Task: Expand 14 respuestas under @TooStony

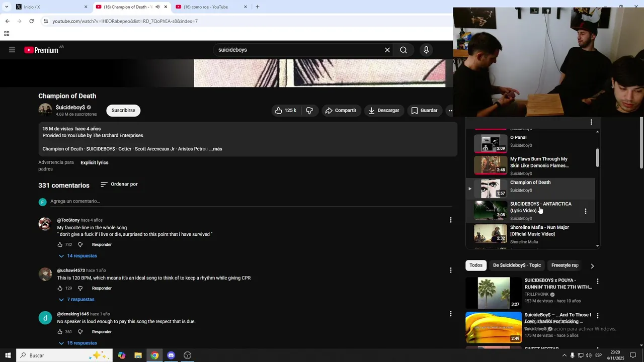Action: coord(78,256)
